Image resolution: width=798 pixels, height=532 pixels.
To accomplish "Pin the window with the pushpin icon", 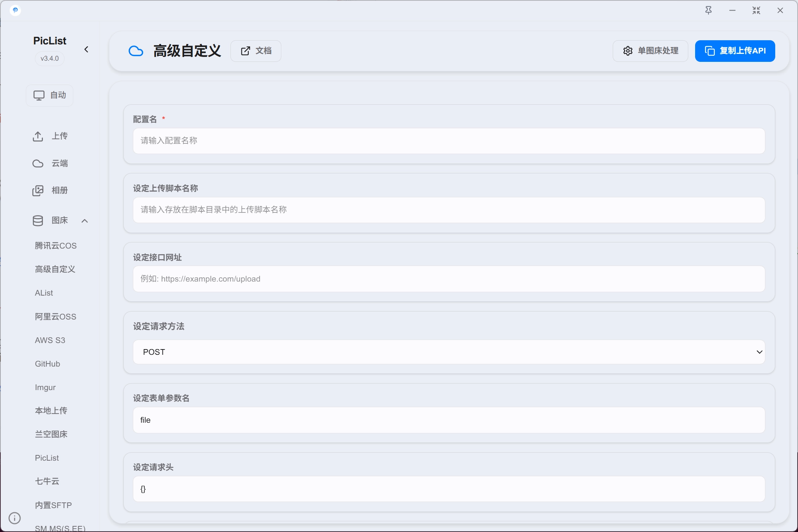I will click(708, 11).
